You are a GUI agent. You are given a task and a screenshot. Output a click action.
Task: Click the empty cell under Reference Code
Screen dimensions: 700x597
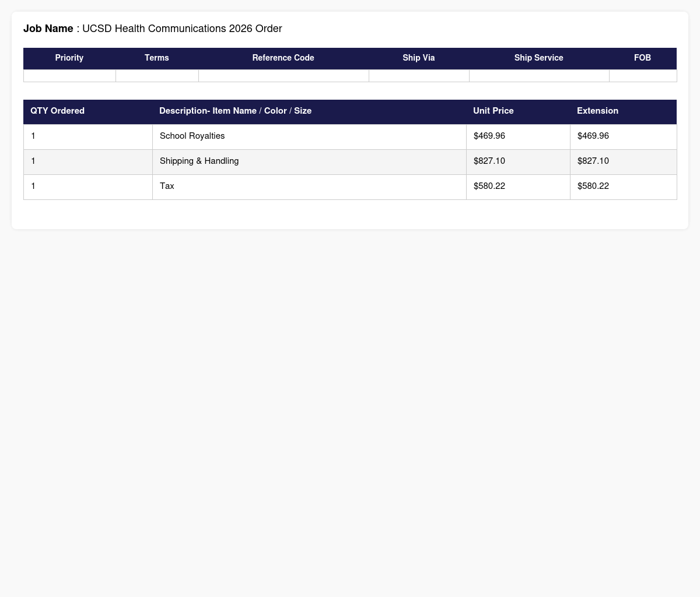point(283,76)
